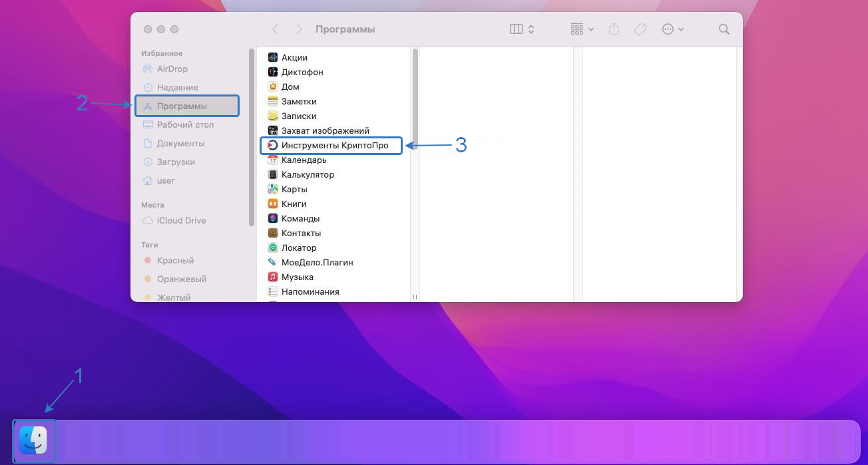Image resolution: width=868 pixels, height=465 pixels.
Task: Select Программы in the sidebar
Action: [x=182, y=106]
